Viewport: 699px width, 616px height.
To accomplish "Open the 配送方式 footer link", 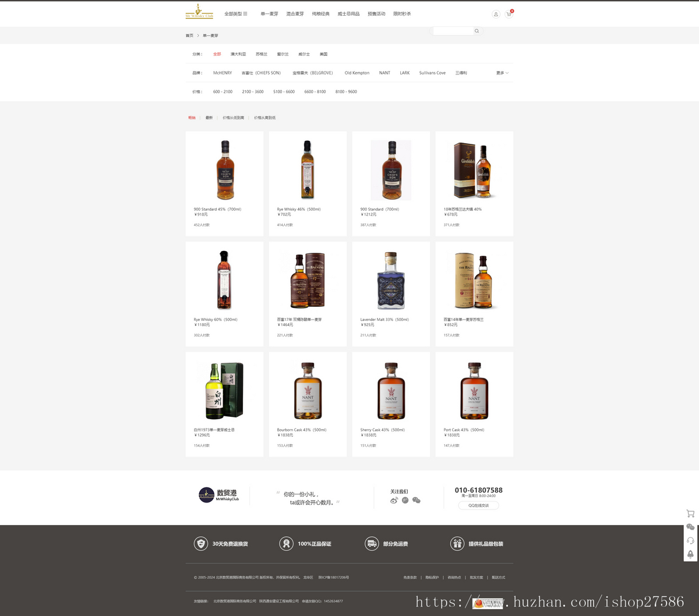I will 499,578.
